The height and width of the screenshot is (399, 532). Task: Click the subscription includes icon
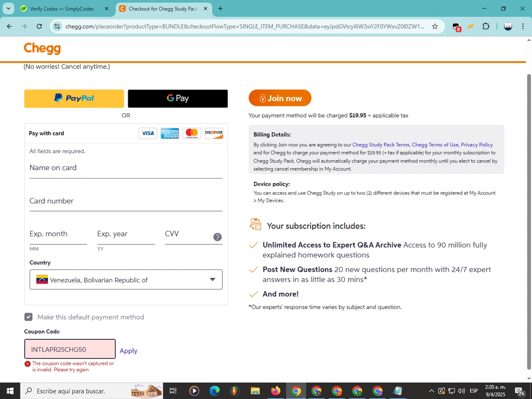point(255,225)
